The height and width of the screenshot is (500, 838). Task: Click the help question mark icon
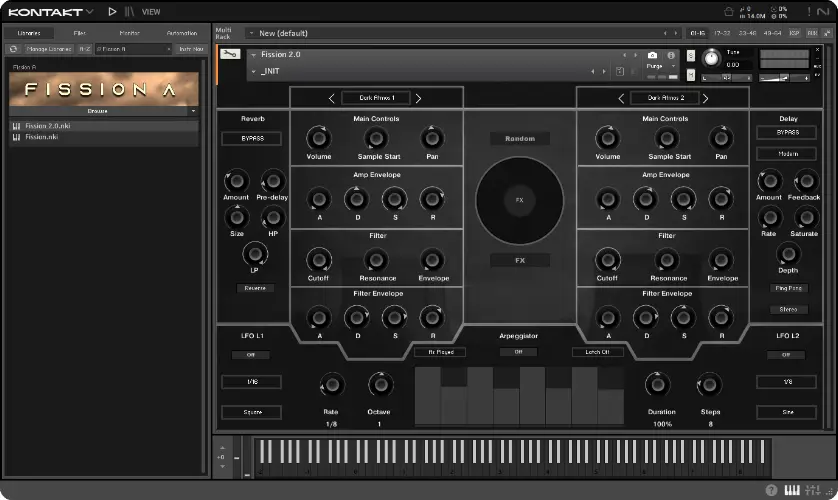click(x=771, y=490)
